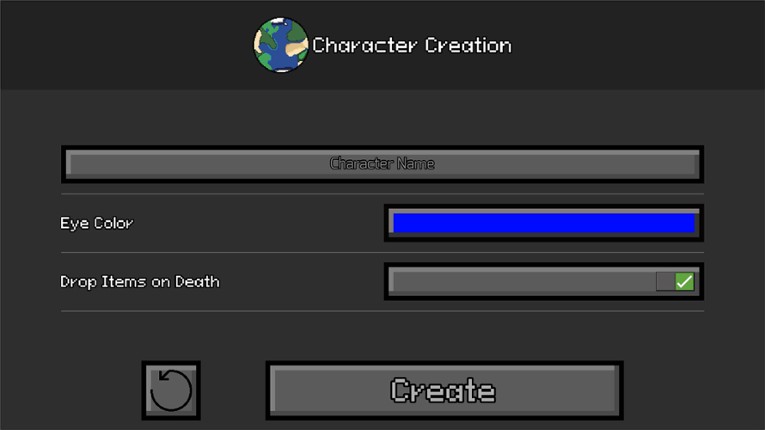The image size is (765, 430).
Task: Change the blue eye color bar
Action: [544, 223]
